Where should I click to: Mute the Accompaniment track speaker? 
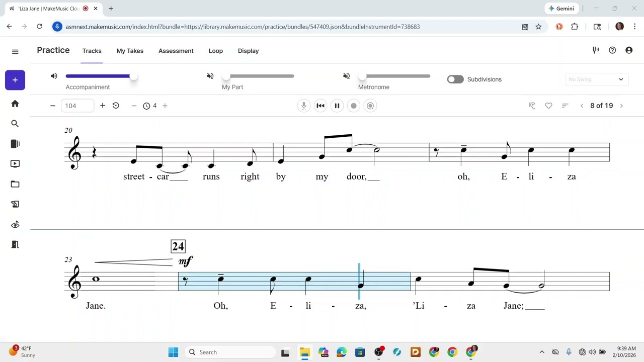pos(54,76)
